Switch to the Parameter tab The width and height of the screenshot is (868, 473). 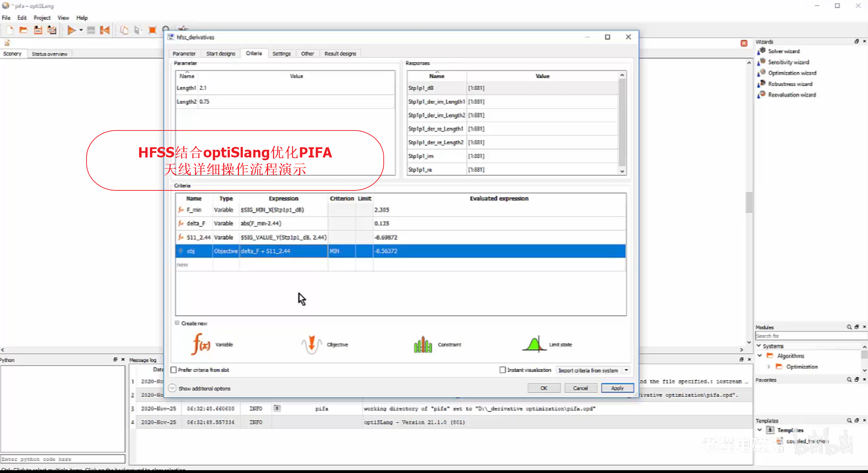[x=184, y=54]
